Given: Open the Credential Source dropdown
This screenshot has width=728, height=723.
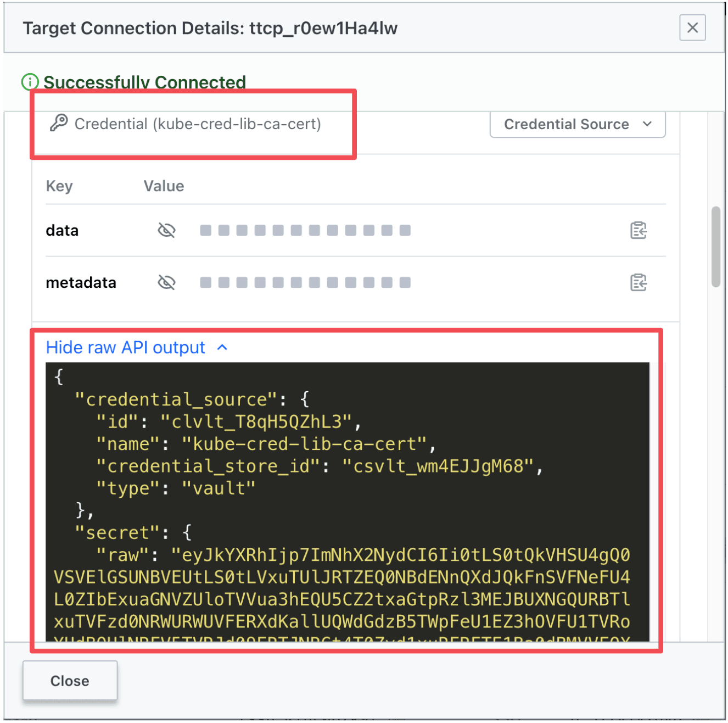Looking at the screenshot, I should click(x=577, y=124).
